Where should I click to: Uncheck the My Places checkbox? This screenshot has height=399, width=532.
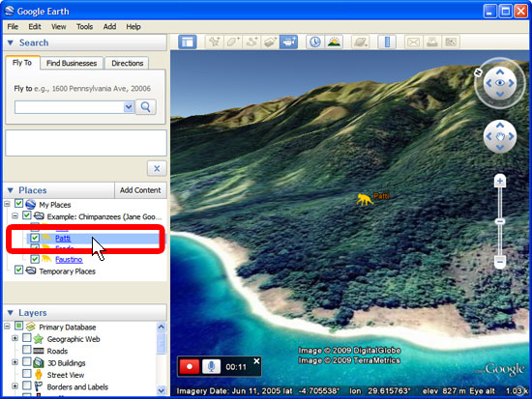coord(18,204)
